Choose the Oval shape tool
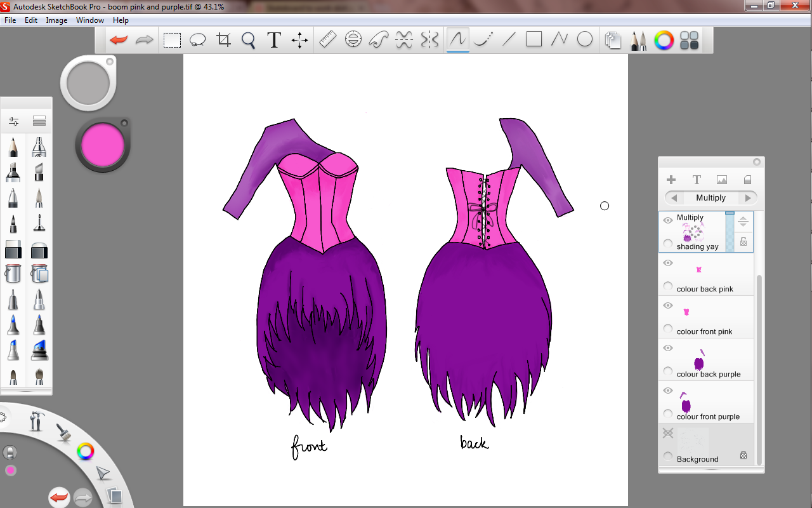 tap(585, 40)
